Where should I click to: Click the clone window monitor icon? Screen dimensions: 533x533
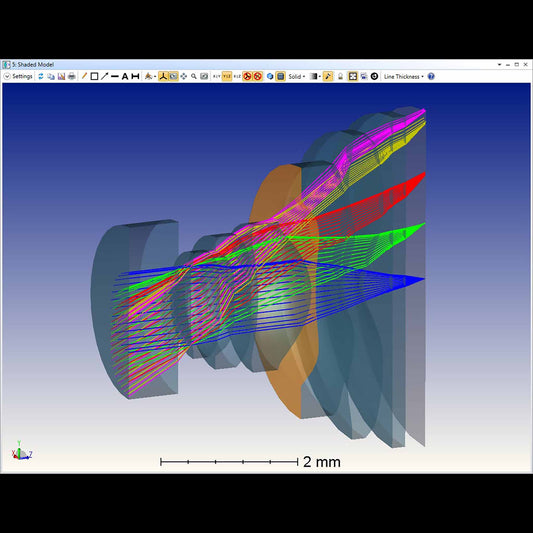click(364, 76)
